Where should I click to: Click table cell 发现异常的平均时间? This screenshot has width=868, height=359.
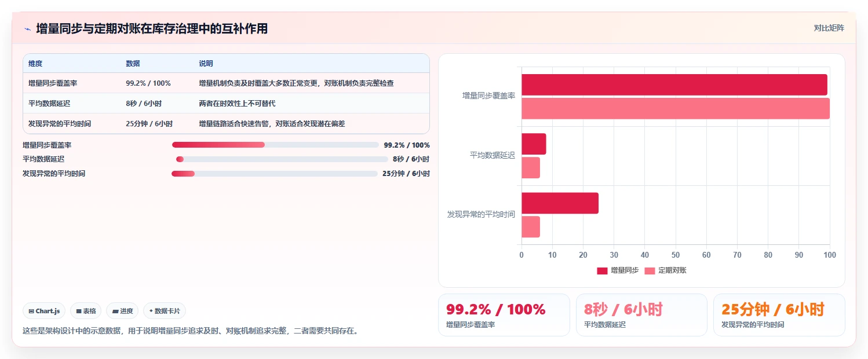click(60, 124)
